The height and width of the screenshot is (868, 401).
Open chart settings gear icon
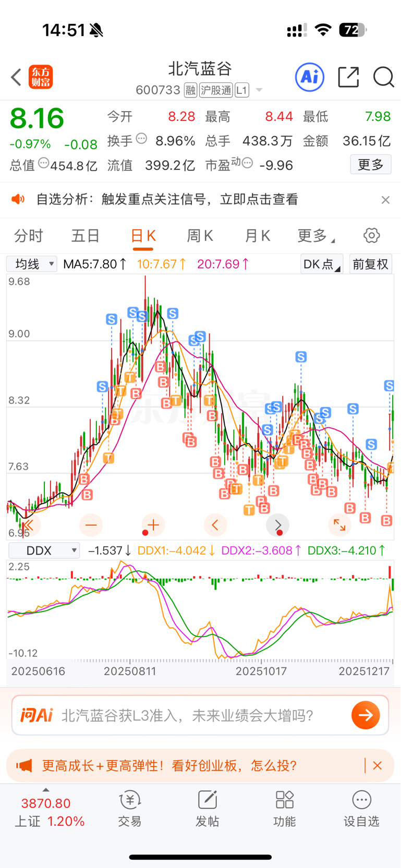point(371,236)
